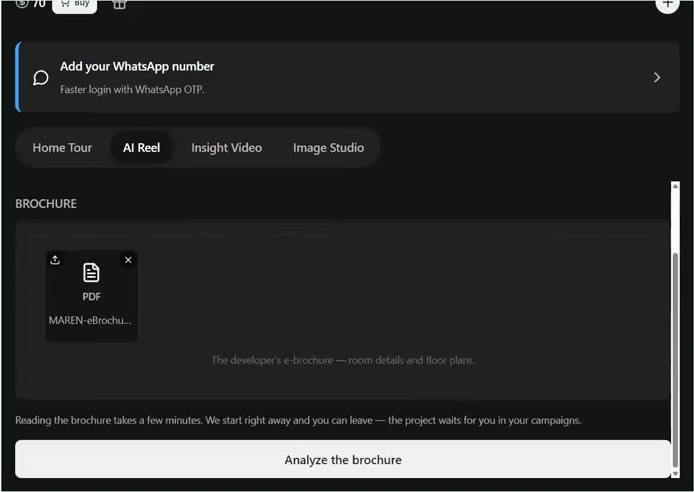Image resolution: width=694 pixels, height=492 pixels.
Task: Click the 'Analyze the brochure' button
Action: coord(343,459)
